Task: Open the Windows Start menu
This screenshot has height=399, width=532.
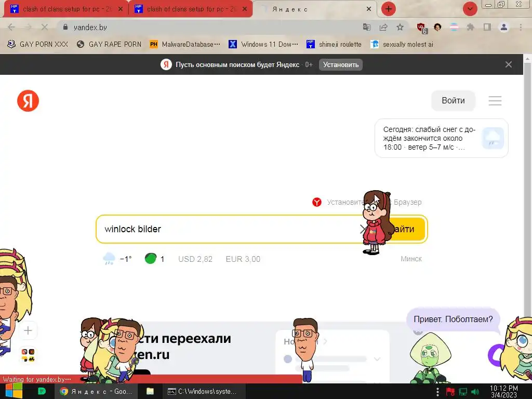Action: pyautogui.click(x=14, y=391)
